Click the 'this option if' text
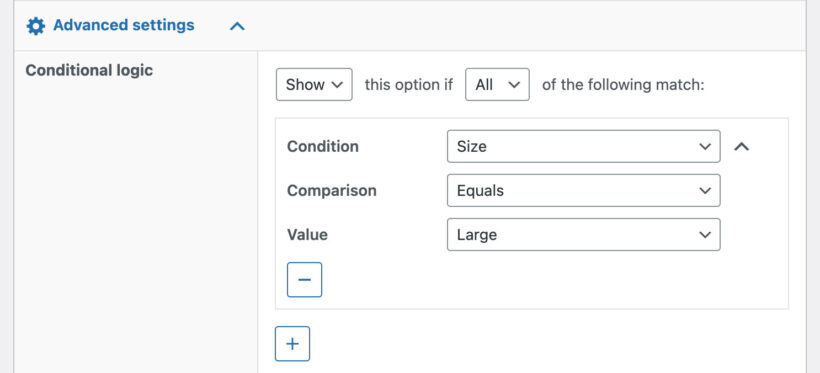820x373 pixels. coord(408,84)
